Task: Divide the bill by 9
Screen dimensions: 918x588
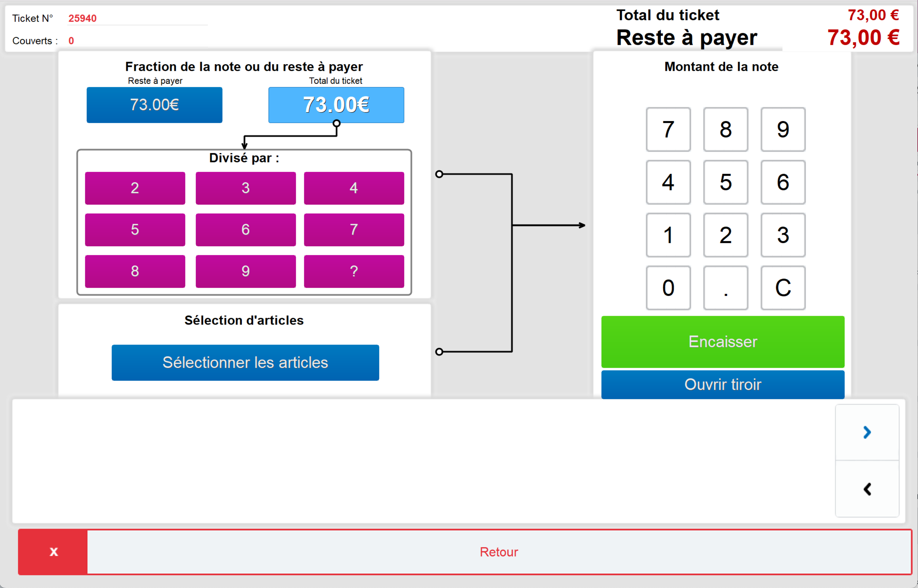Action: coord(246,271)
